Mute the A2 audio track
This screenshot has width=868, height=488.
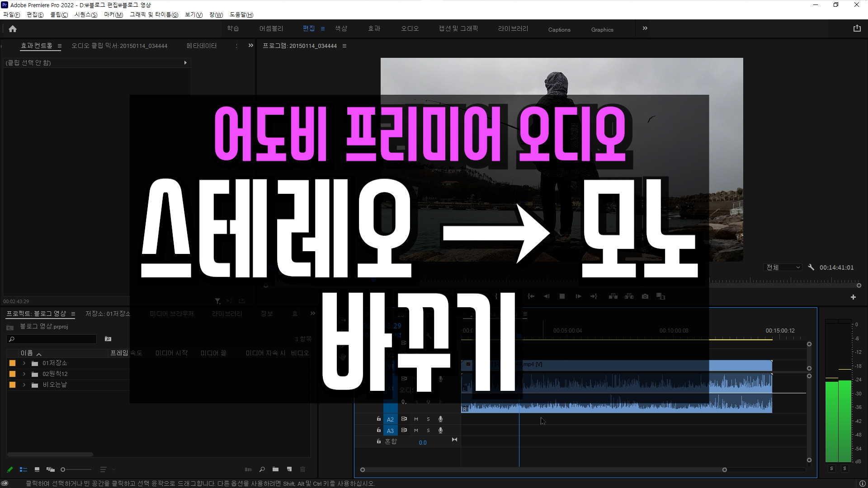[x=416, y=419]
